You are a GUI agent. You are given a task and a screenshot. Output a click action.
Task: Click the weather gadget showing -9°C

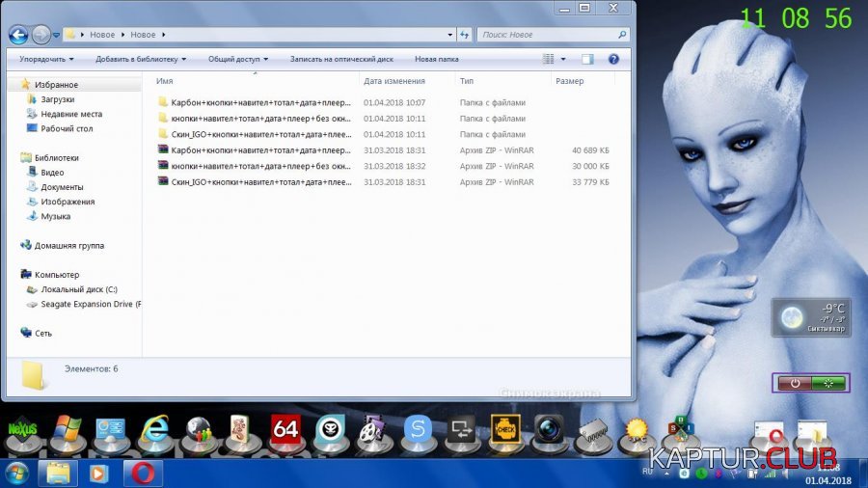click(811, 317)
